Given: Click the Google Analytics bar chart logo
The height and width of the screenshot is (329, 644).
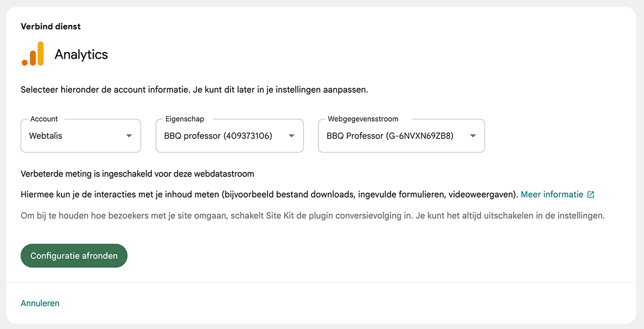Looking at the screenshot, I should pyautogui.click(x=34, y=54).
